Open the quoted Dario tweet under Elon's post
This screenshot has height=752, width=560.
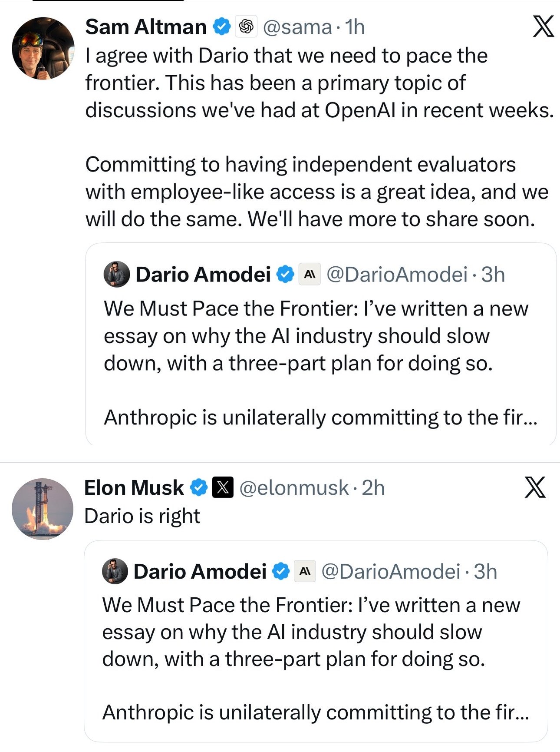click(x=316, y=641)
